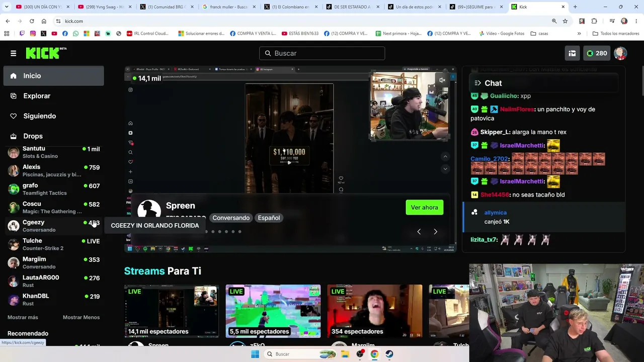
Task: Open 'IRL Control Cloud' bookmark
Action: pos(147,34)
